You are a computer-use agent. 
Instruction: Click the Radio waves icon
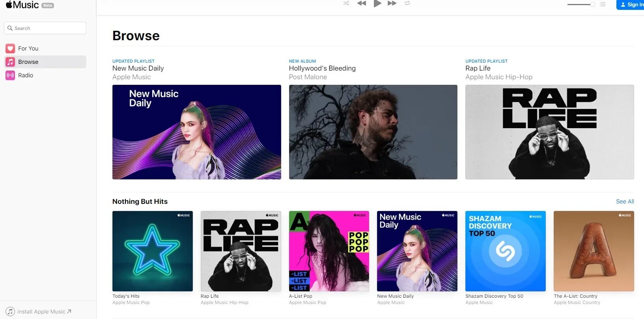(x=10, y=75)
